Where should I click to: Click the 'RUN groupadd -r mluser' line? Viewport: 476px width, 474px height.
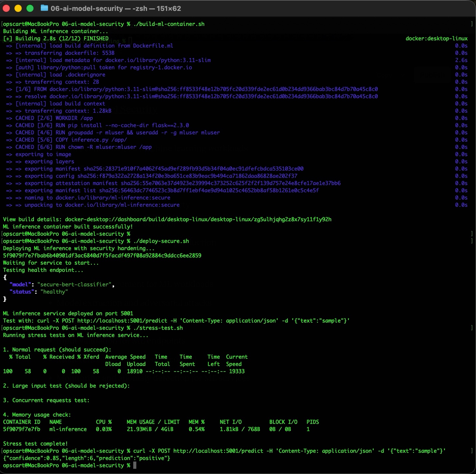pyautogui.click(x=113, y=132)
